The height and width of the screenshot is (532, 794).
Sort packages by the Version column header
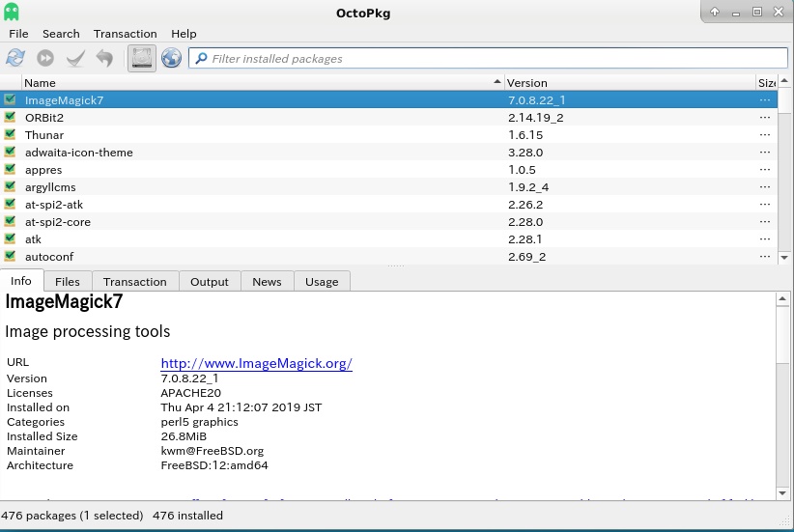[630, 82]
